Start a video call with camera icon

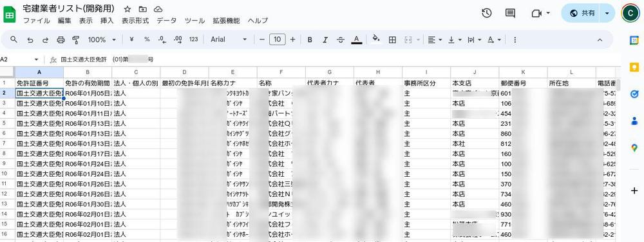(536, 13)
